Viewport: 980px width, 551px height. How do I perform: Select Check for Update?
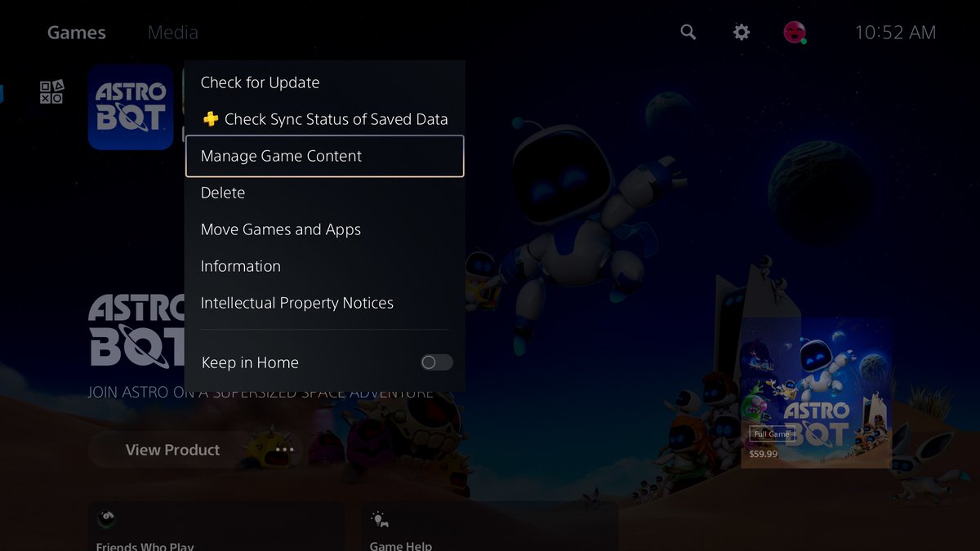tap(260, 82)
